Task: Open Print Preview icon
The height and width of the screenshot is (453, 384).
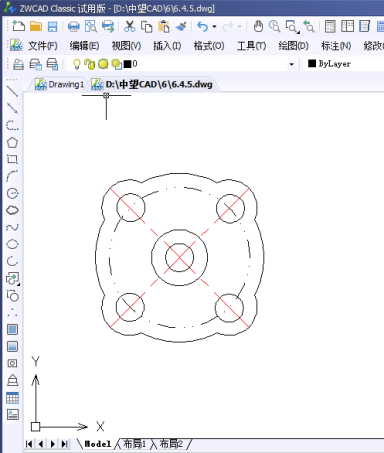Action: [x=91, y=26]
